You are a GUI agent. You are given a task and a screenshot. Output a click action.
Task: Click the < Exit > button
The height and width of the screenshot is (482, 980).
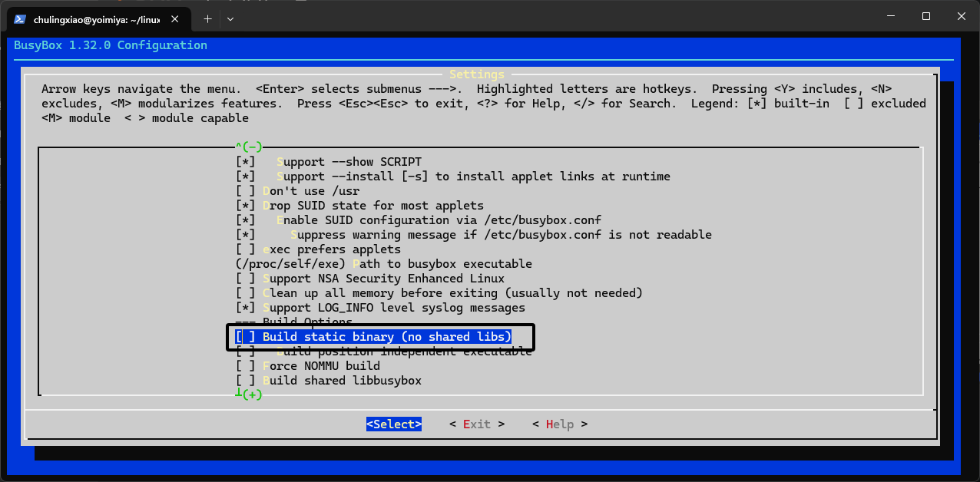tap(477, 424)
